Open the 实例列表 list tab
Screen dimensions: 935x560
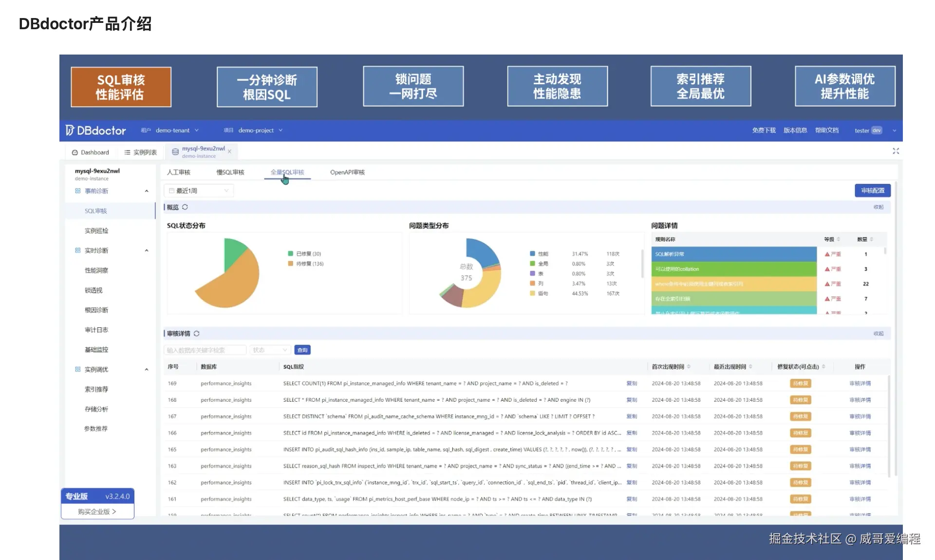pyautogui.click(x=140, y=152)
